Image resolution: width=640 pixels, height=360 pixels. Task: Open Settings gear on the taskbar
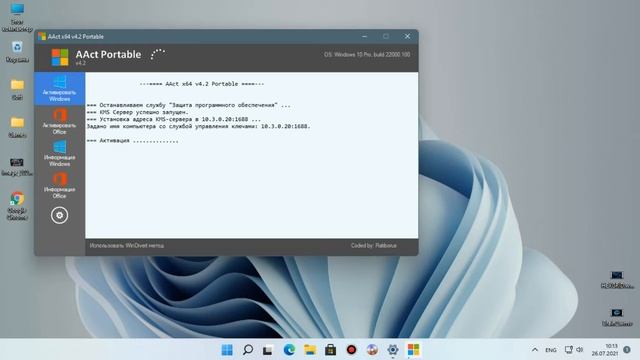[x=393, y=350]
